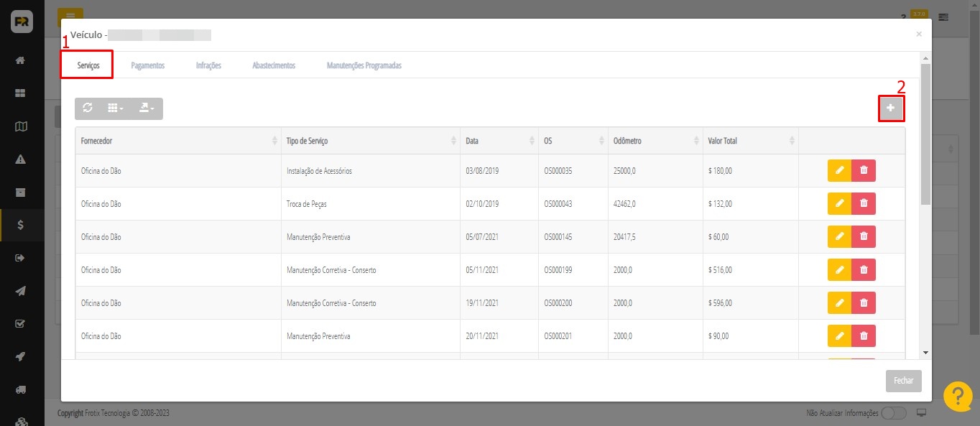
Task: Open the Manutenções Programadas tab
Action: [364, 65]
